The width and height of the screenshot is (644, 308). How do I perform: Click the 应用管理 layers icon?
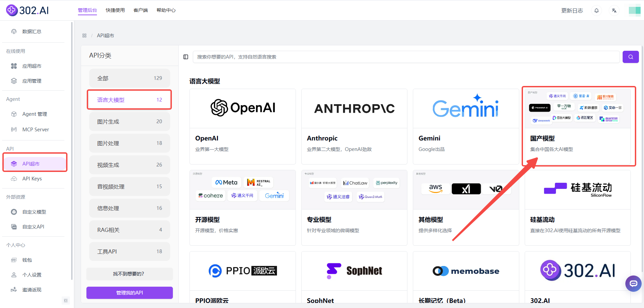pos(14,81)
